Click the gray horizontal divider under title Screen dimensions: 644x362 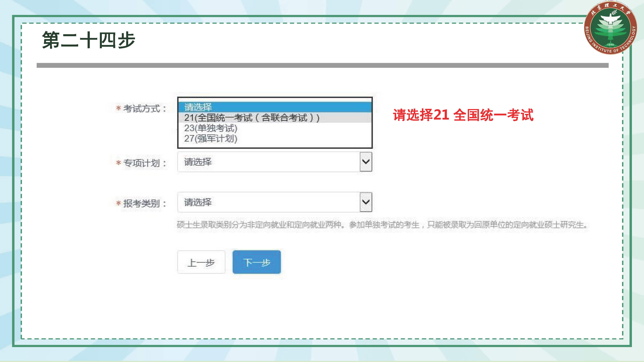[x=322, y=65]
